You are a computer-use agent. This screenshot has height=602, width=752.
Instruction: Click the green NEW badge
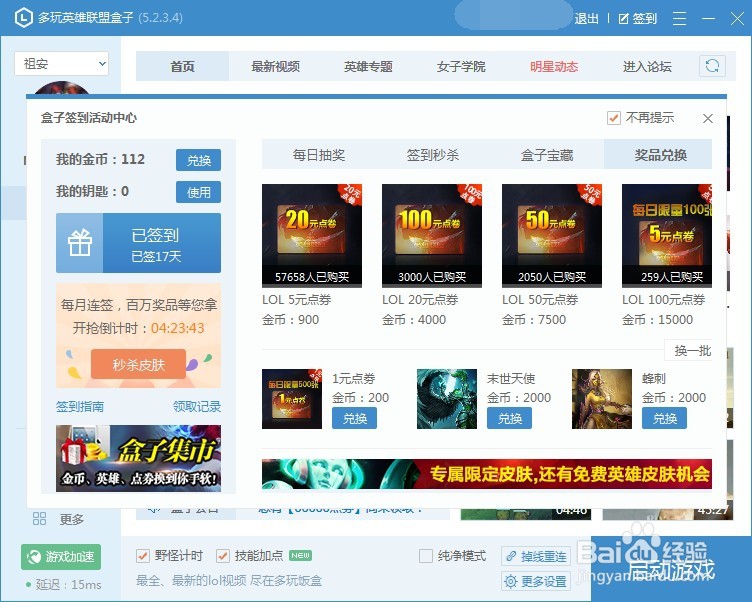click(300, 555)
